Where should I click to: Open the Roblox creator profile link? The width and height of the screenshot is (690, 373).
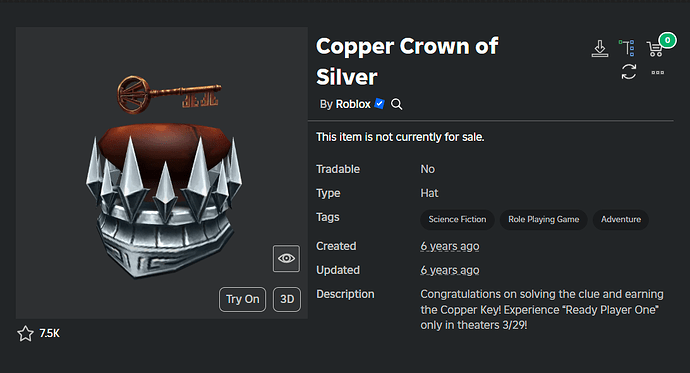[x=353, y=104]
